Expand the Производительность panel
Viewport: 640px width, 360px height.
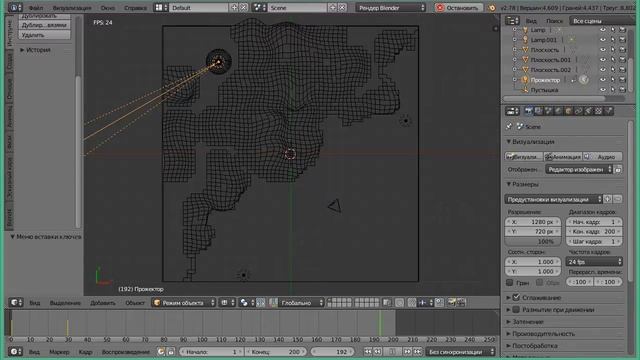(x=540, y=334)
